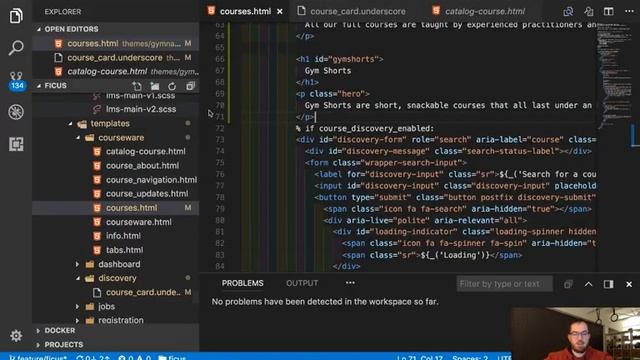Screen dimensions: 640x360
Task: Collapse all problems in the panel
Action: pyautogui.click(x=568, y=284)
